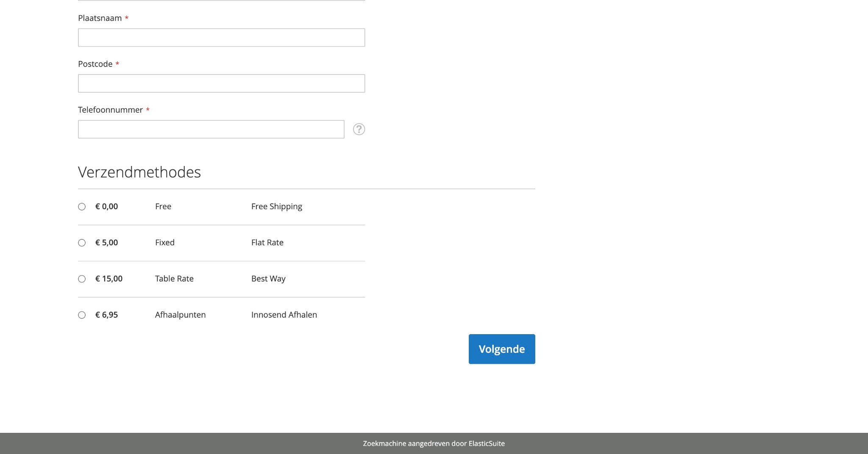Click the € 15,00 price label
The image size is (868, 454).
[108, 279]
